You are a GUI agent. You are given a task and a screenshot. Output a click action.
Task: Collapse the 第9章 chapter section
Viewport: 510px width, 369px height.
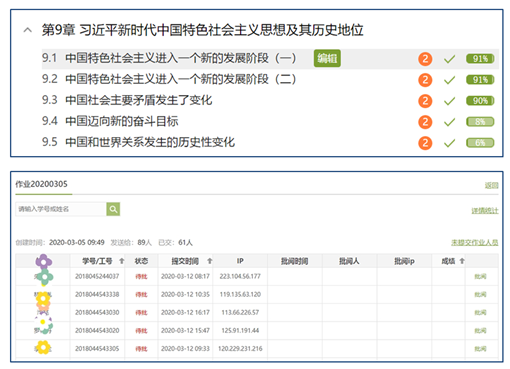(x=28, y=30)
